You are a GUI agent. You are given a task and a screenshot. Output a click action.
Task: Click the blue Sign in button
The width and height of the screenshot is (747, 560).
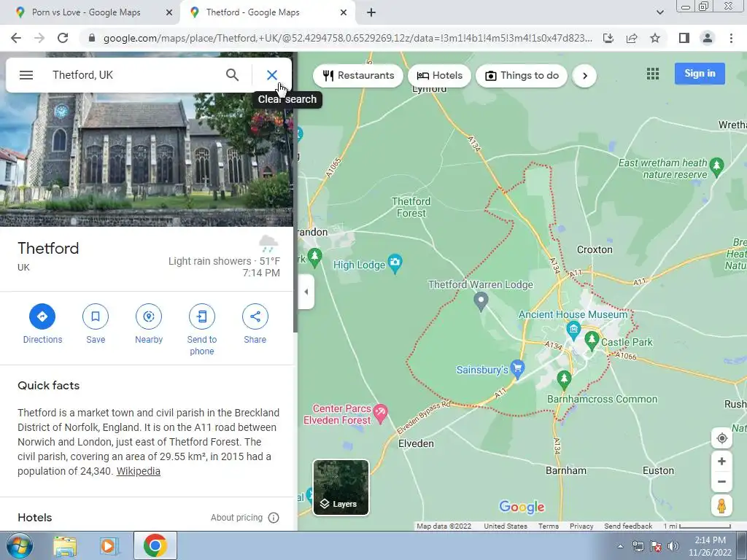pyautogui.click(x=700, y=74)
